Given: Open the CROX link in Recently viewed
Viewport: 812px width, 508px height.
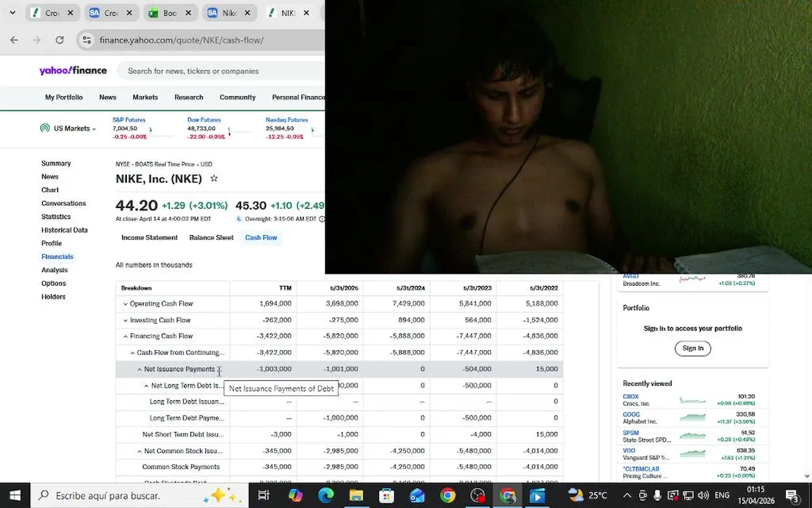Looking at the screenshot, I should 630,397.
